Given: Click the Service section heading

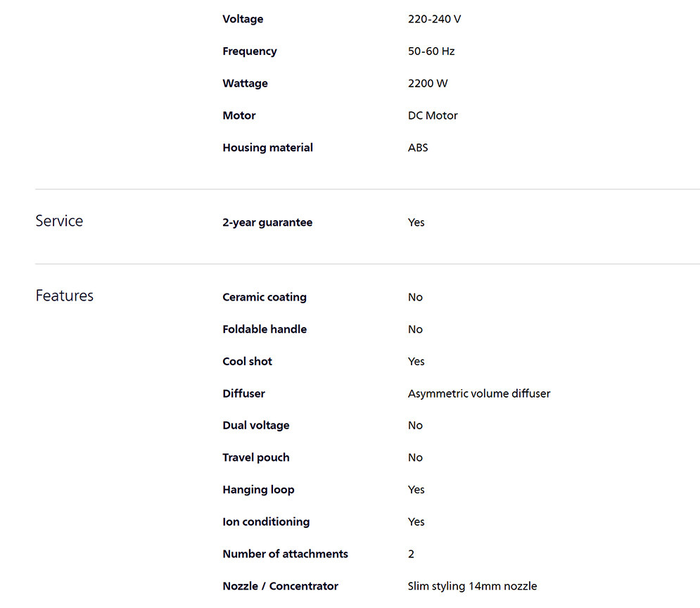Looking at the screenshot, I should (59, 221).
